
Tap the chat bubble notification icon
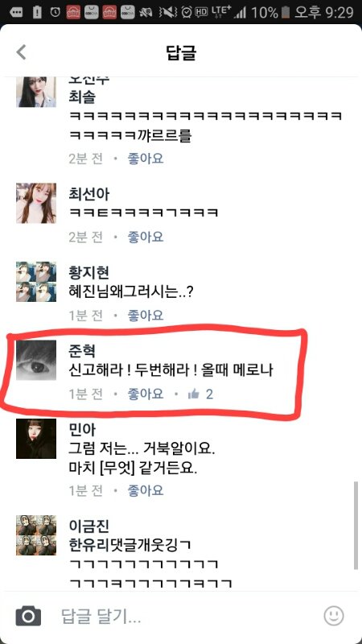coord(16,13)
